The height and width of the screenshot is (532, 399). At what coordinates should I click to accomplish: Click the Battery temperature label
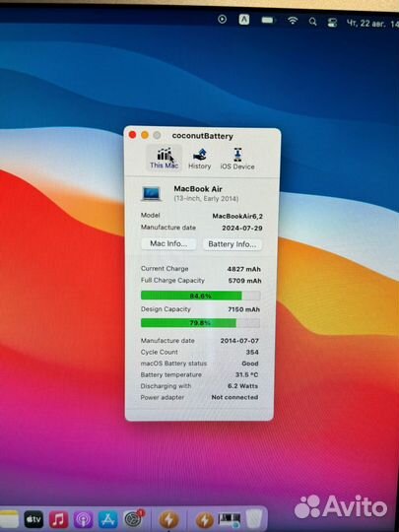(171, 375)
